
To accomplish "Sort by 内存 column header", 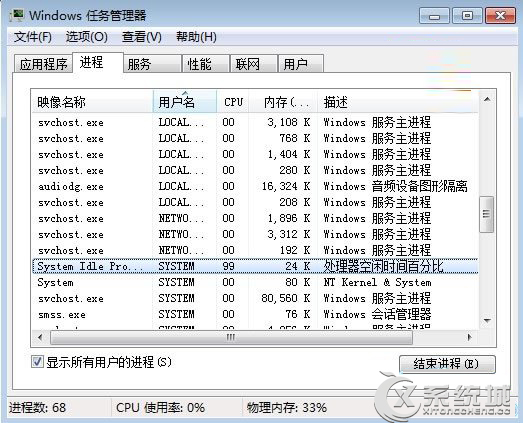I will click(x=283, y=102).
